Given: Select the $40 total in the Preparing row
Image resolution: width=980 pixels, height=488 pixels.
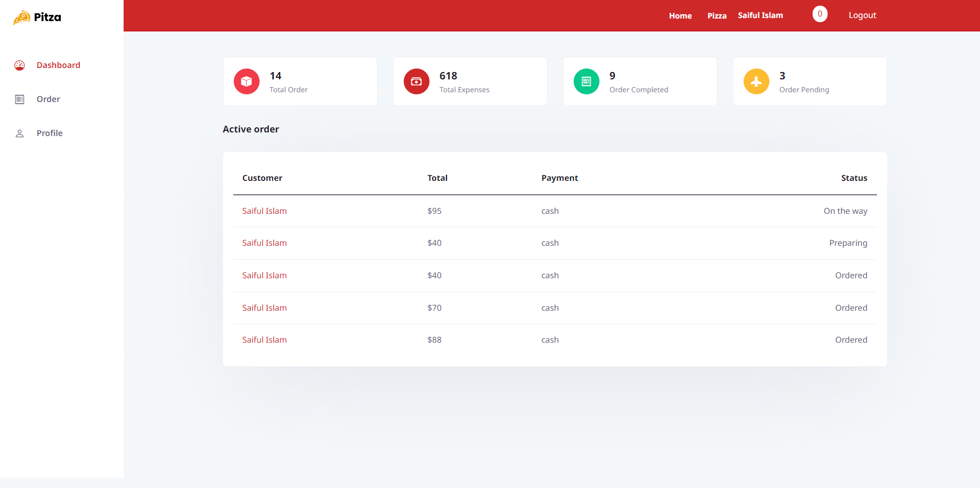Looking at the screenshot, I should (x=434, y=243).
